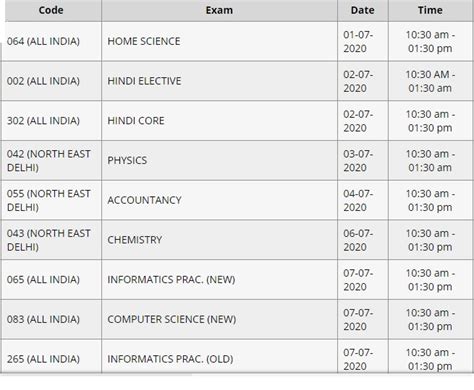Viewport: 474px width, 390px height.
Task: Select COMPUTER SCIENCE (NEW) exam cell
Action: 219,319
